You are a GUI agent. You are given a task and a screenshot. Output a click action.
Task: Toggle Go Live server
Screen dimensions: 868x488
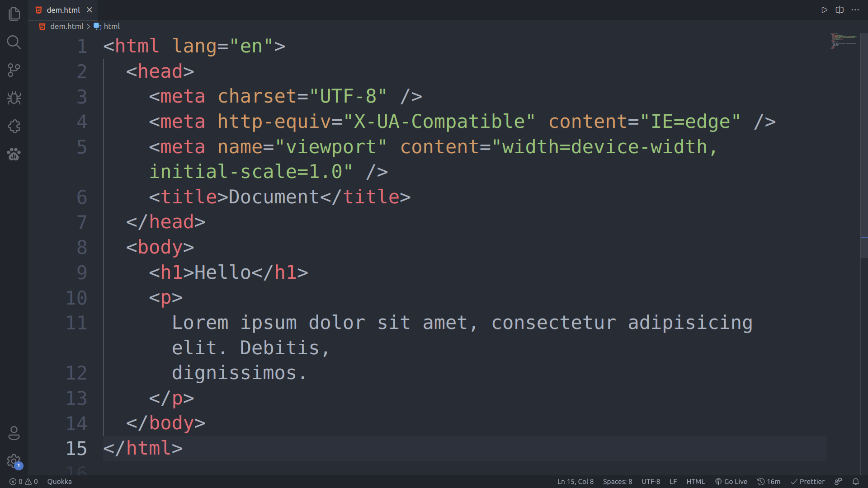point(731,482)
